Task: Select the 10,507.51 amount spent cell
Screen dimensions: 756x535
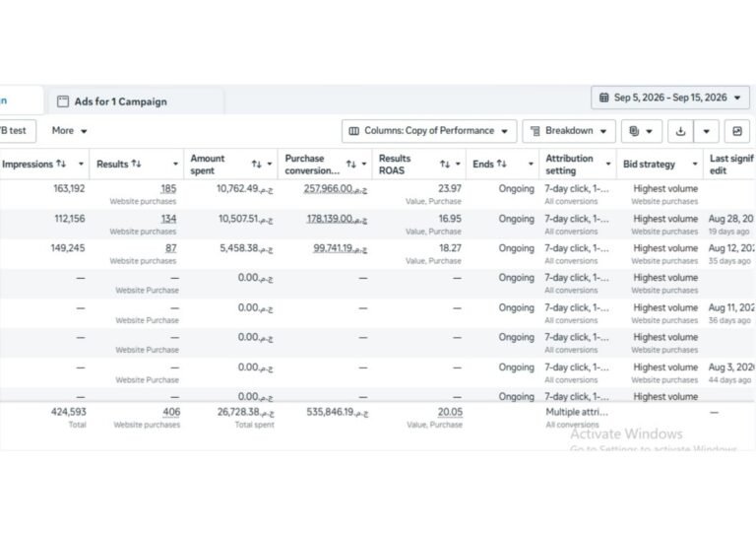Action: pyautogui.click(x=245, y=219)
